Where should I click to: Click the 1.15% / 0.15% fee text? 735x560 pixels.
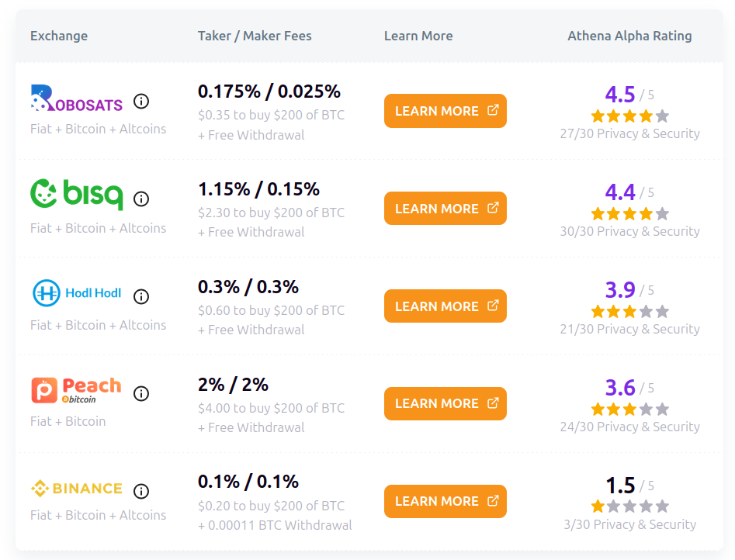(258, 189)
